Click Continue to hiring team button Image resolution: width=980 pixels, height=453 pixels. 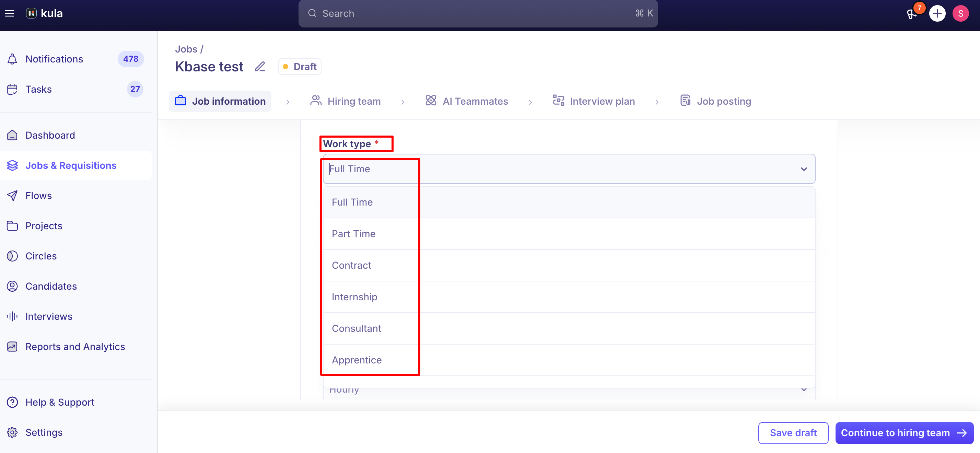[904, 433]
